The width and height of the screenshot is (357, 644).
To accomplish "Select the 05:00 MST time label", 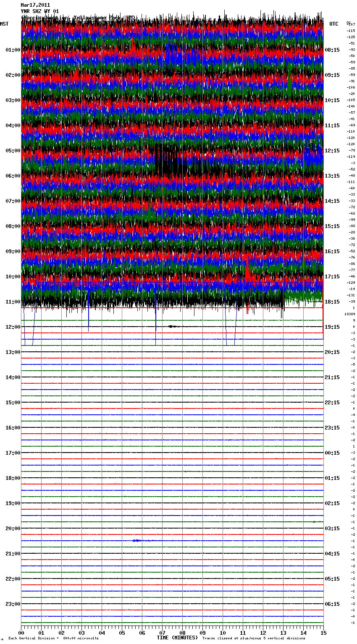I will point(13,151).
